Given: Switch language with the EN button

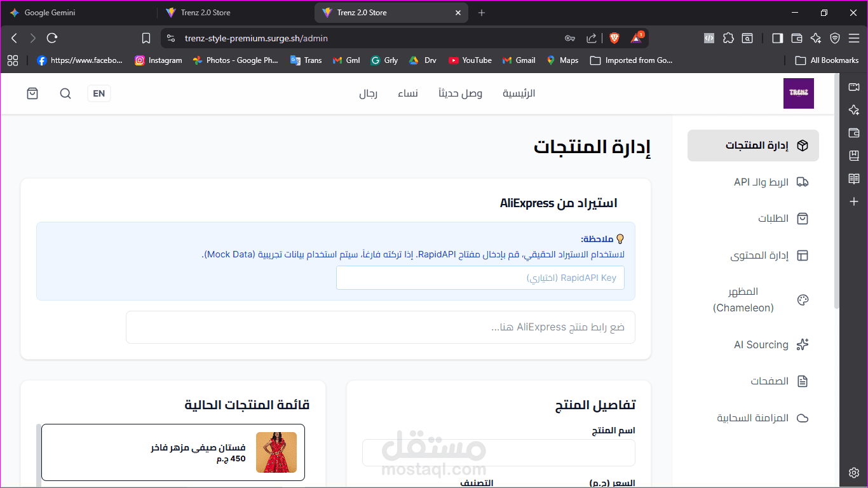Looking at the screenshot, I should 99,93.
